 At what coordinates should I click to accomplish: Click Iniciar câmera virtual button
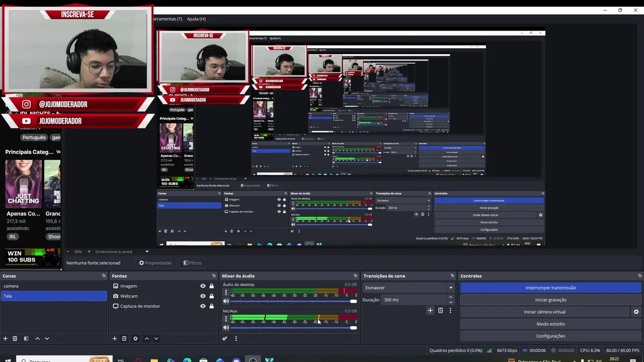(x=544, y=312)
